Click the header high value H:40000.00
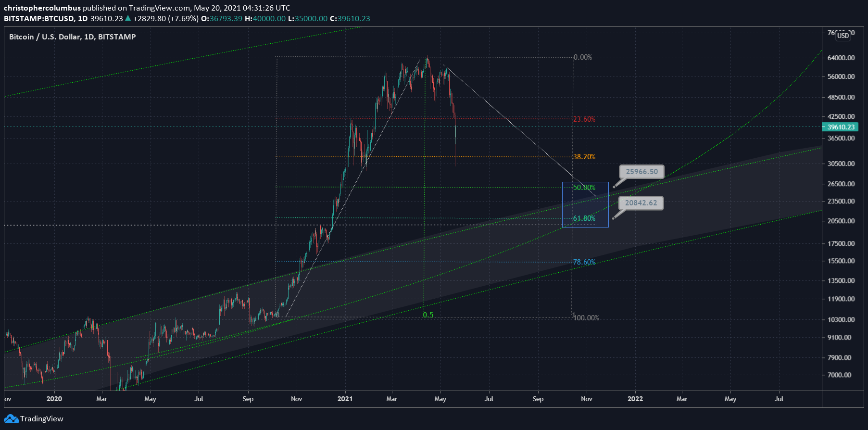This screenshot has height=430, width=868. click(x=265, y=19)
